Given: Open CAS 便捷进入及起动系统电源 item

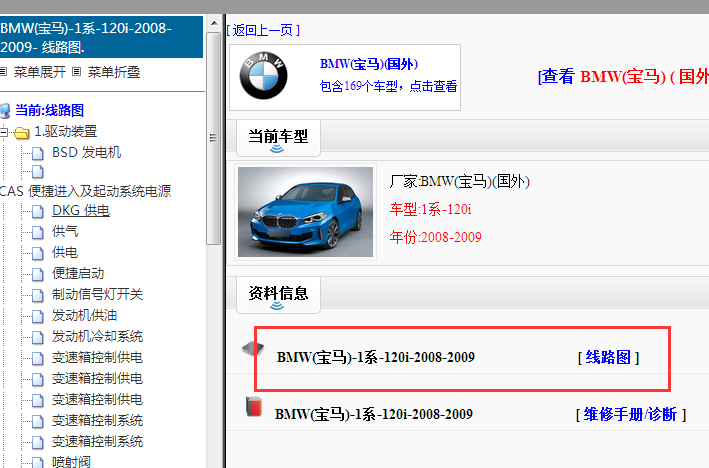Looking at the screenshot, I should pos(85,191).
